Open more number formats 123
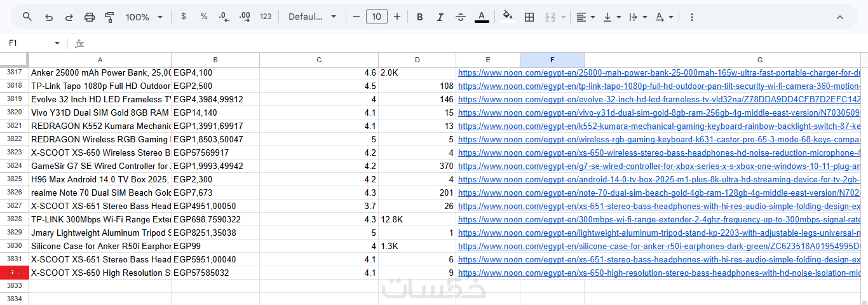Screen dimensions: 868x305 coord(266,17)
